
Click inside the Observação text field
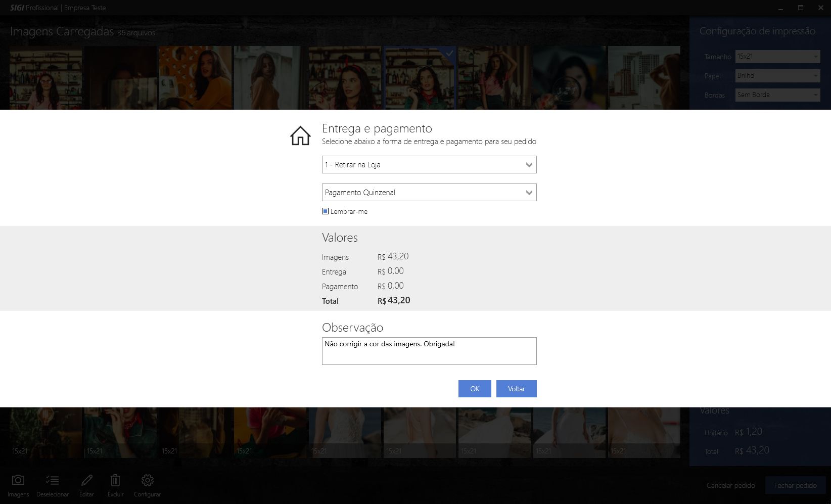click(429, 351)
